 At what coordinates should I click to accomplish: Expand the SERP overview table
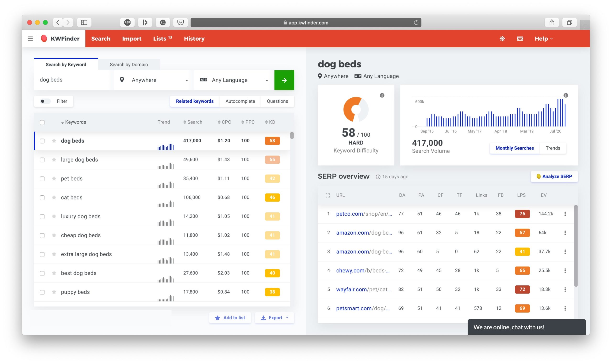[328, 195]
